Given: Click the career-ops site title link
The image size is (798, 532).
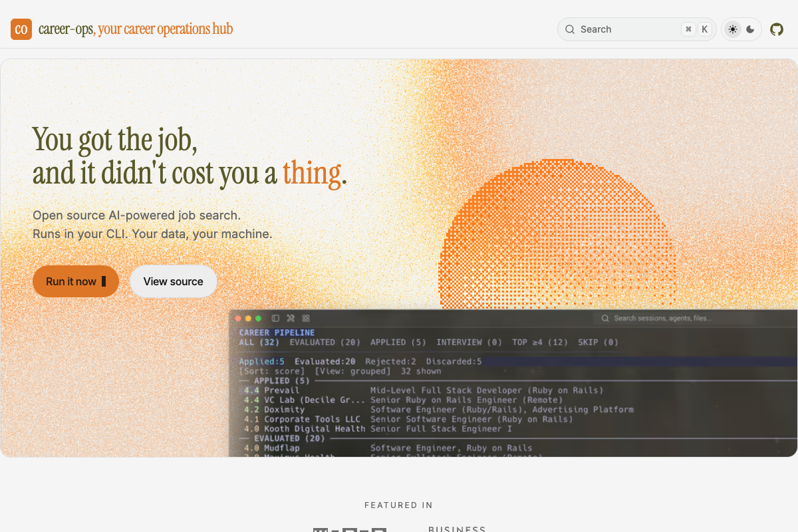Looking at the screenshot, I should [136, 29].
